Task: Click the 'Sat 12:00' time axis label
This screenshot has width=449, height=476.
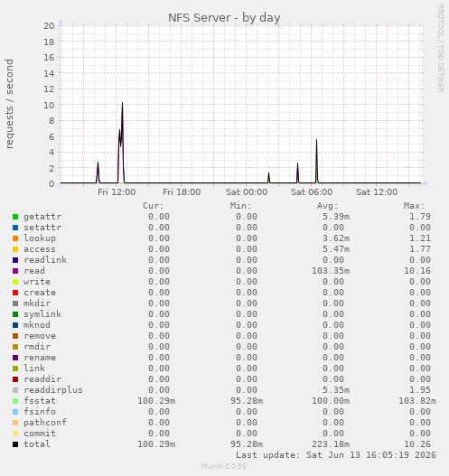Action: [x=377, y=192]
